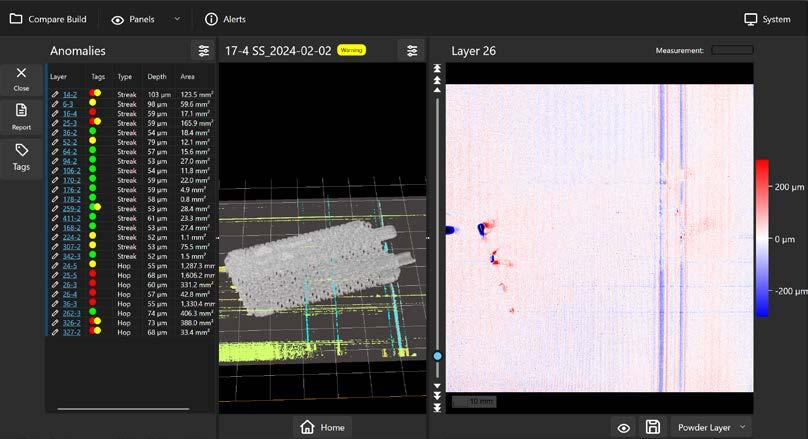Open the Alerts info icon
Viewport: 808px width, 439px height.
211,19
